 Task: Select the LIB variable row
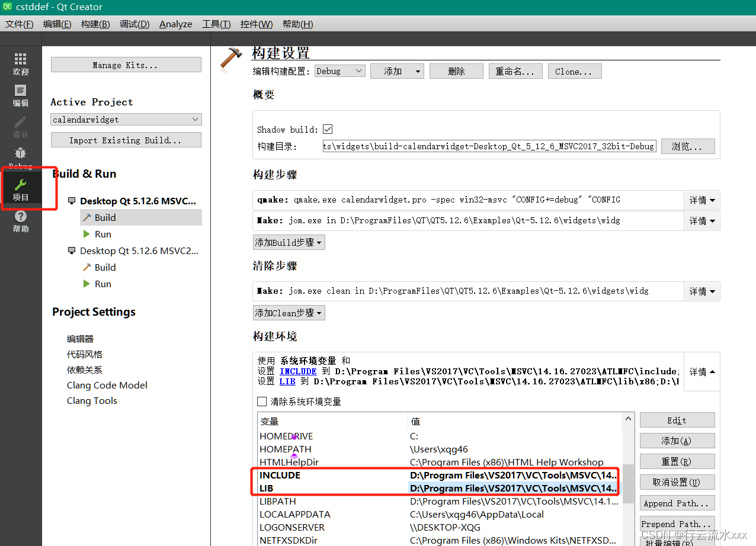[x=439, y=488]
